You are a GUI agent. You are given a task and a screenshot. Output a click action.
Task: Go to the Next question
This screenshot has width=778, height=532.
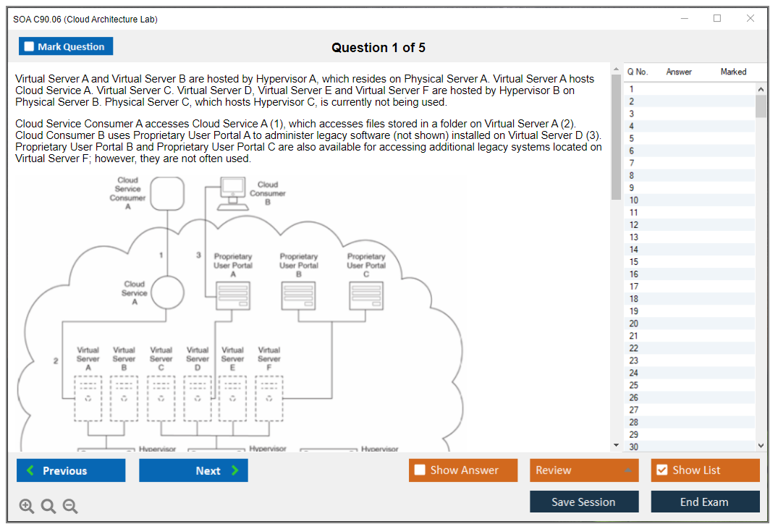click(193, 470)
